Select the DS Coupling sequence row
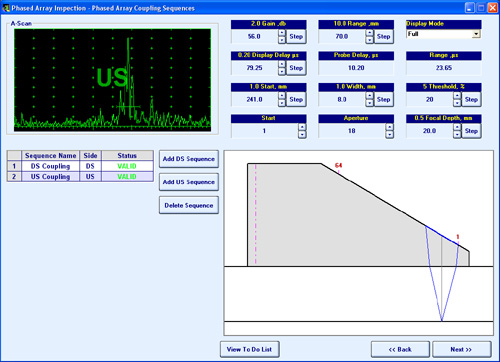500x362 pixels. click(80, 166)
